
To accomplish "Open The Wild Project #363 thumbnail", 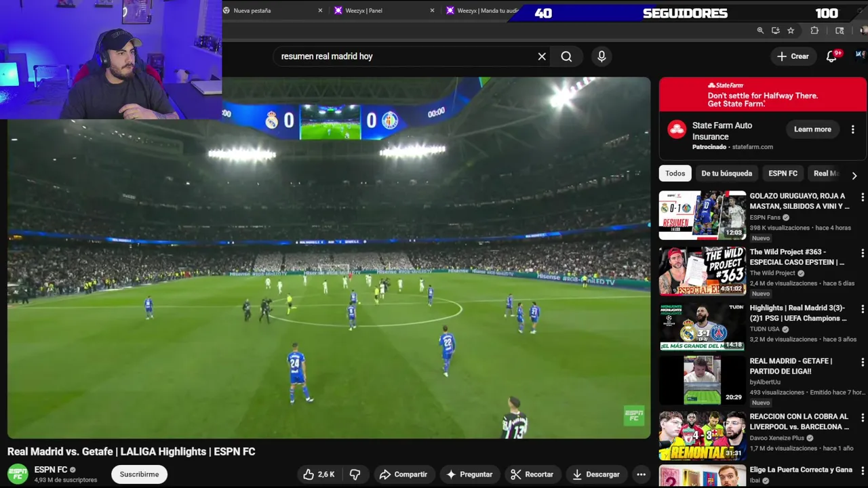I will (703, 271).
